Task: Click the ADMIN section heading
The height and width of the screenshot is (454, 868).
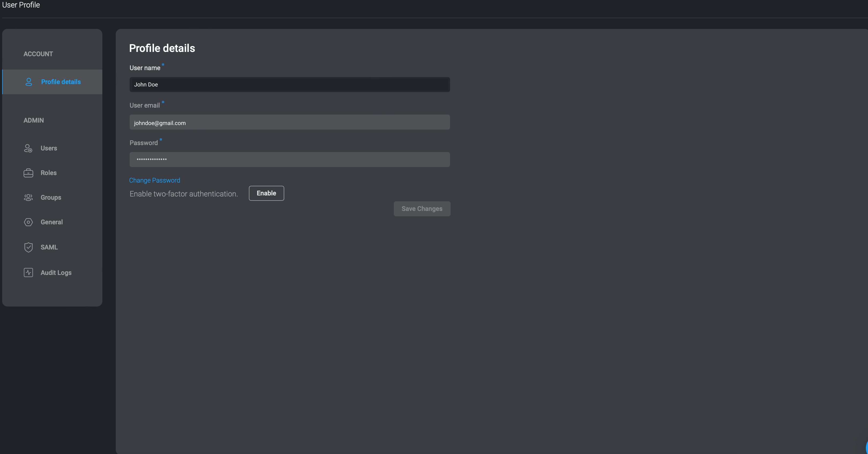Action: tap(34, 120)
